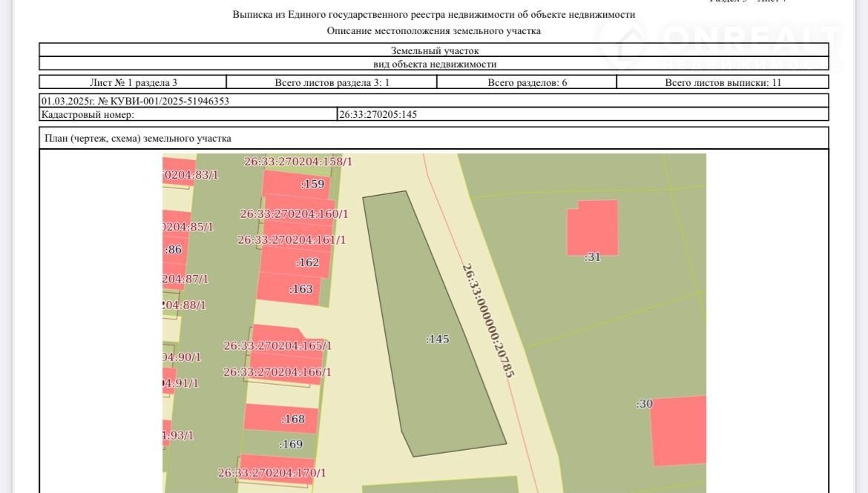Viewport: 868px width, 493px height.
Task: Select the label 26:33:270204:165/1
Action: pos(277,345)
